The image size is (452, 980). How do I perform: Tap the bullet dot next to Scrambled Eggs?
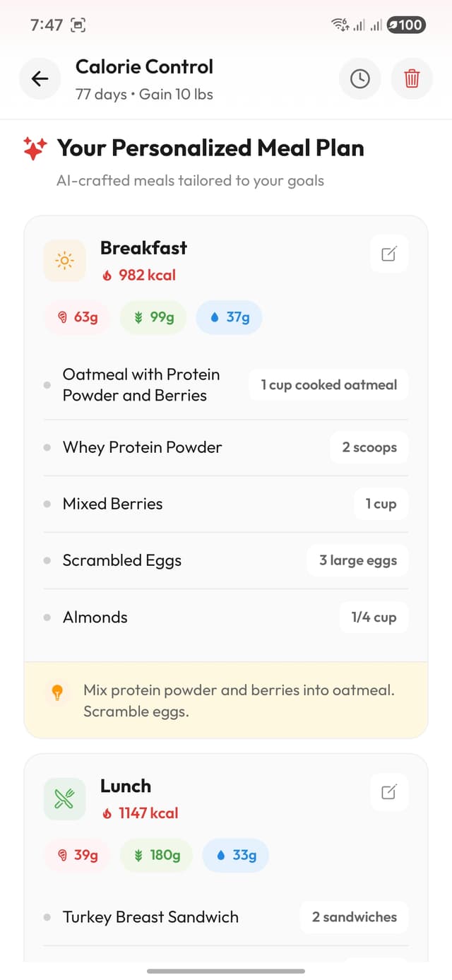pyautogui.click(x=47, y=560)
